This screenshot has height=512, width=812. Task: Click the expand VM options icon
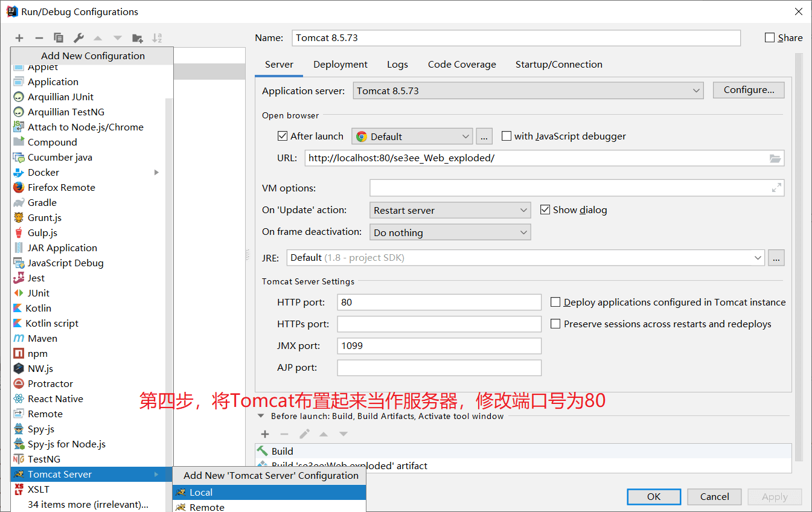pos(776,188)
